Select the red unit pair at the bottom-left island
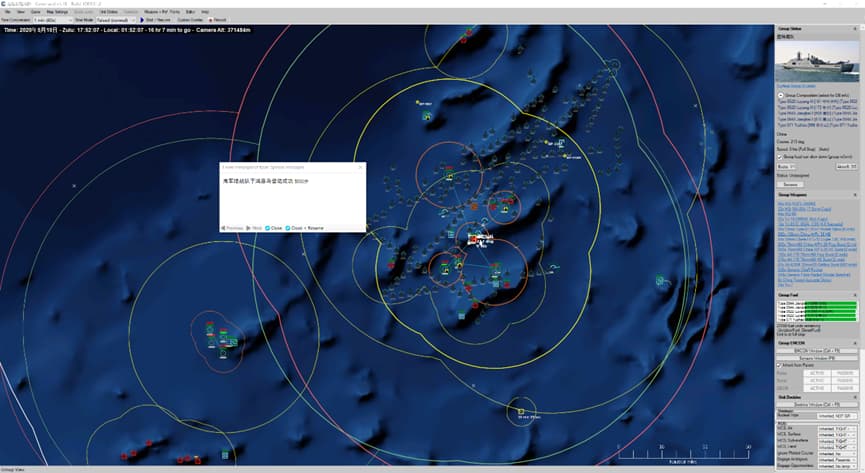865x473 pixels. (x=129, y=455)
